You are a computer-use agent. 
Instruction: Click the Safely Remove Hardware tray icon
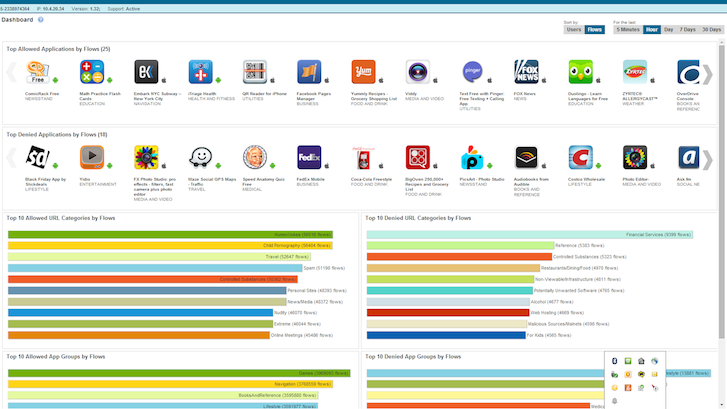point(615,374)
